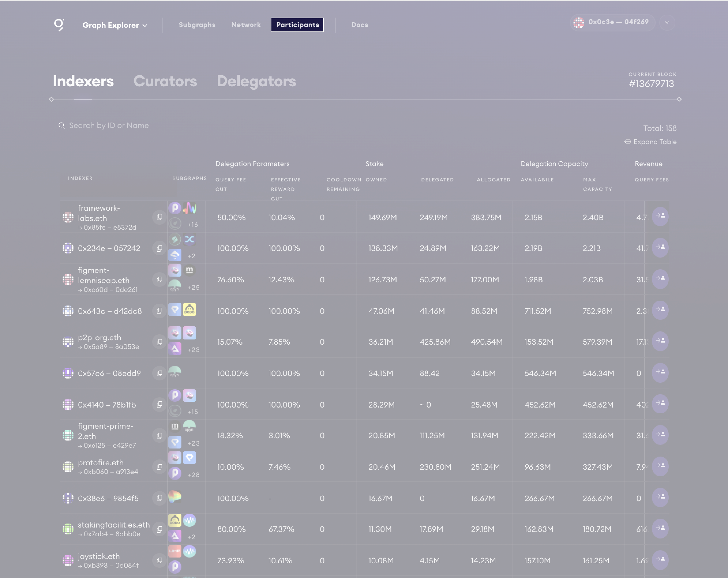Open the Subgraphs navigation item

coord(197,25)
